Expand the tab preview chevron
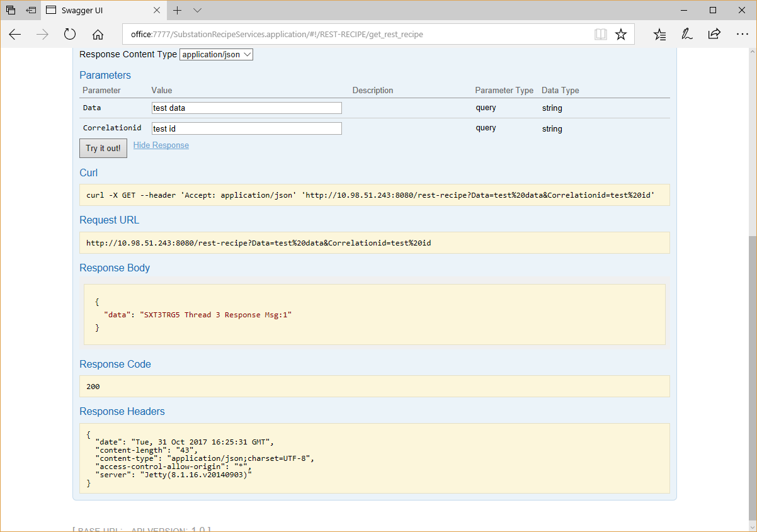 197,11
